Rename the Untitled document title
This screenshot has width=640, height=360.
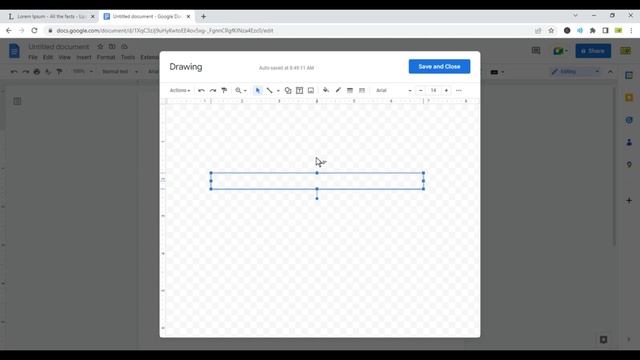(59, 47)
